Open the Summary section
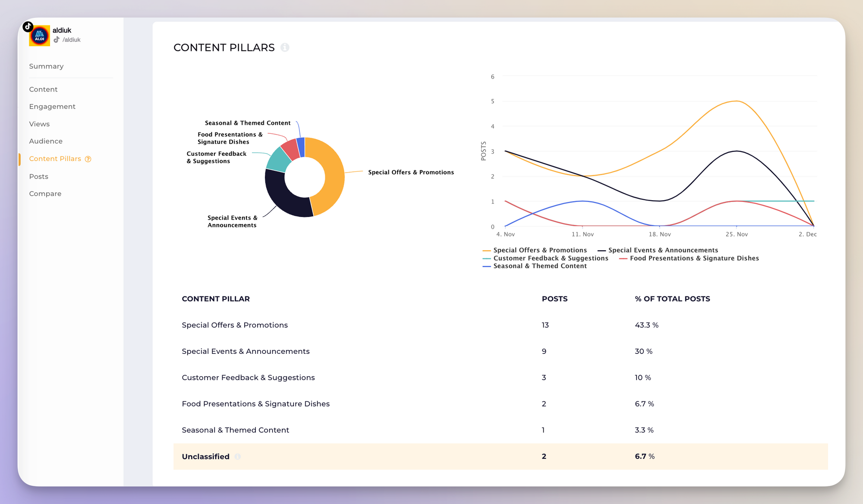Viewport: 863px width, 504px height. (x=46, y=66)
